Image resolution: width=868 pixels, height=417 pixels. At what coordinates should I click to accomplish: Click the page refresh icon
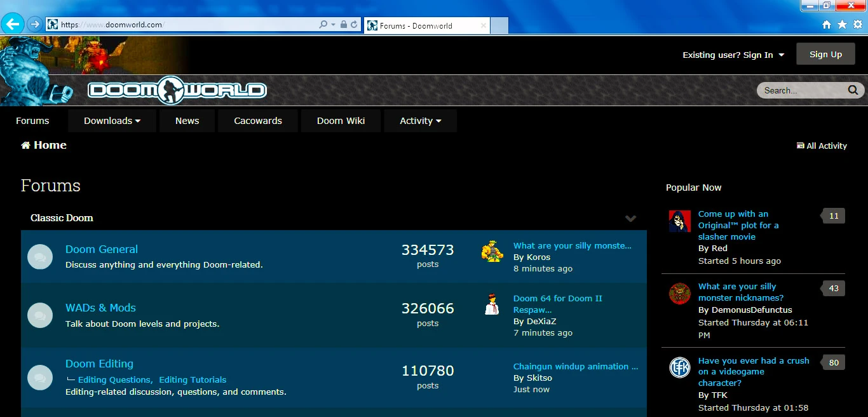tap(354, 24)
